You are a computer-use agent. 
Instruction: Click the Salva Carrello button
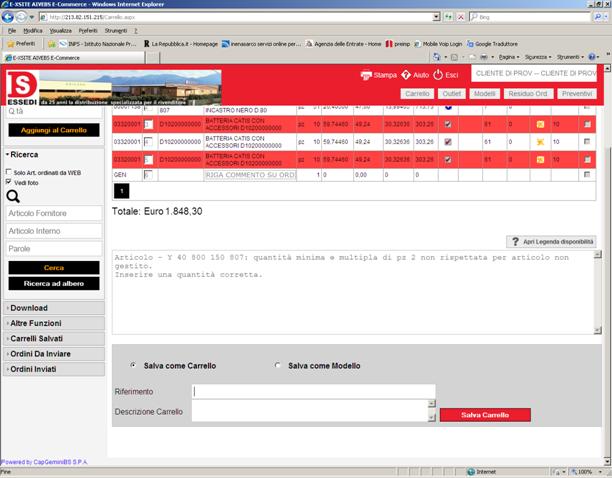pyautogui.click(x=484, y=415)
